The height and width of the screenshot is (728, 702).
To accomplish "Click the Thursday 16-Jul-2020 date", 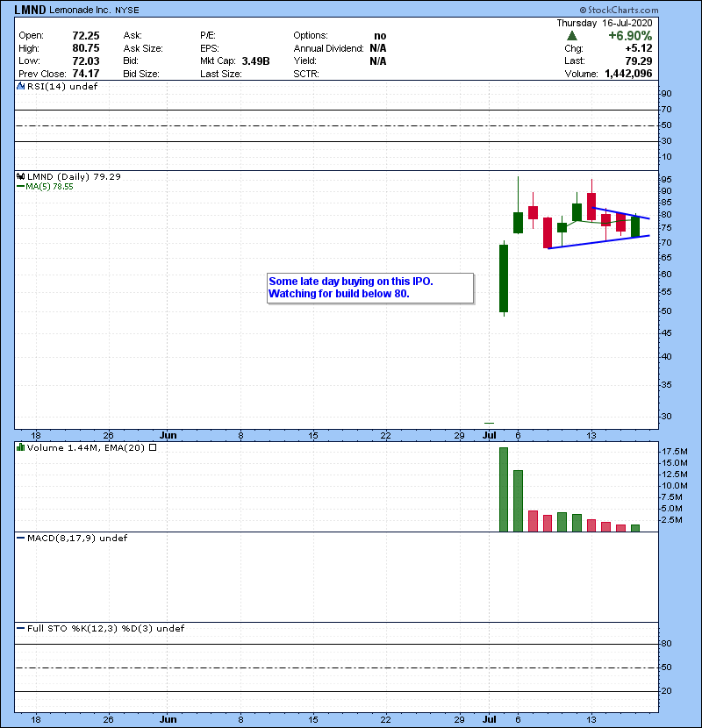I will click(x=605, y=23).
